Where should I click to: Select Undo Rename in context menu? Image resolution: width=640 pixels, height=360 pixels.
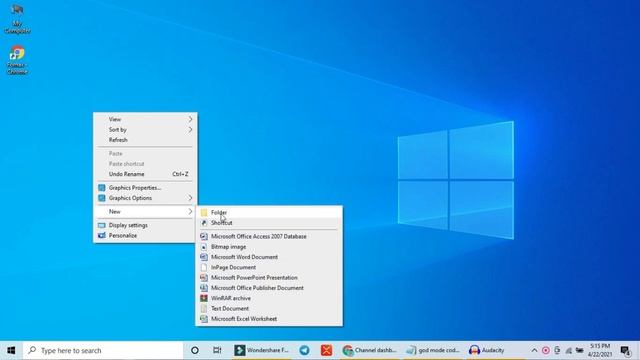click(x=145, y=174)
